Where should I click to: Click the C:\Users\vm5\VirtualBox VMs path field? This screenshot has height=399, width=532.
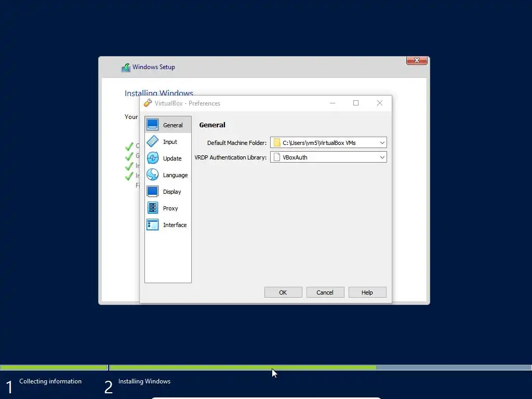point(328,143)
